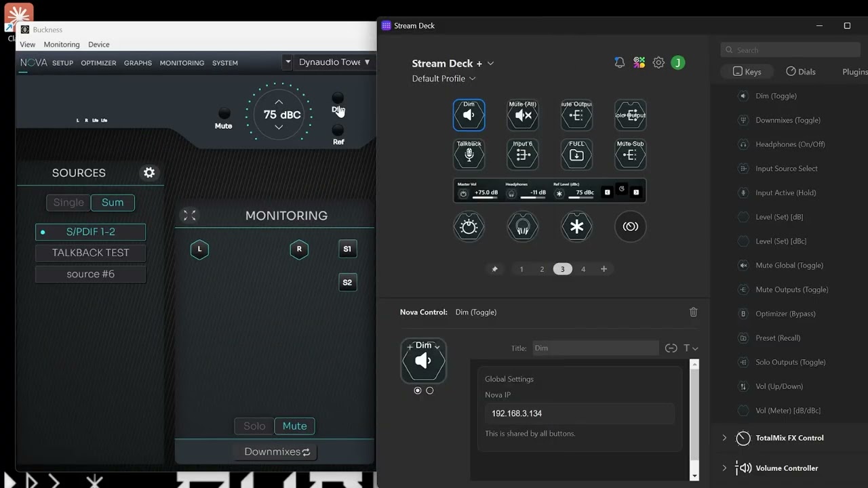
Task: Open the Default Profile dropdown
Action: (x=444, y=79)
